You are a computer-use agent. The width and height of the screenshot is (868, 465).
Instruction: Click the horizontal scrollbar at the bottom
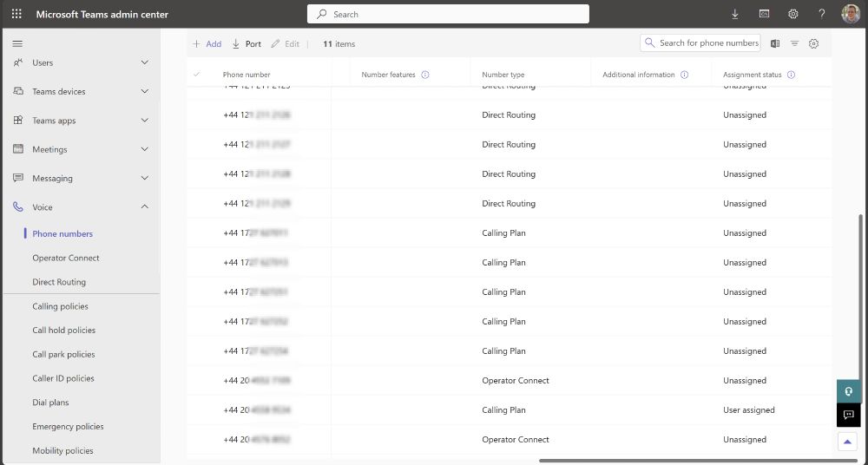(700, 460)
